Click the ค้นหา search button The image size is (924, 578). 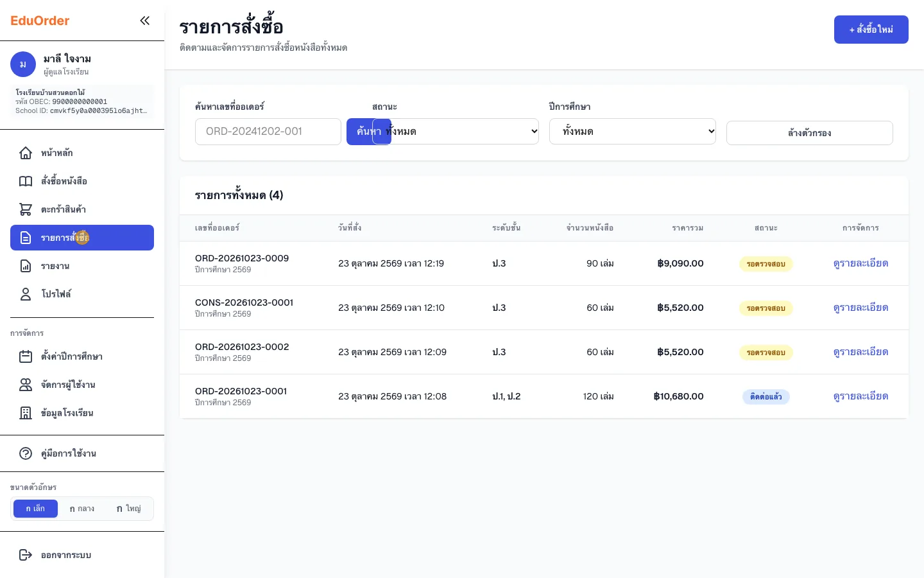369,132
